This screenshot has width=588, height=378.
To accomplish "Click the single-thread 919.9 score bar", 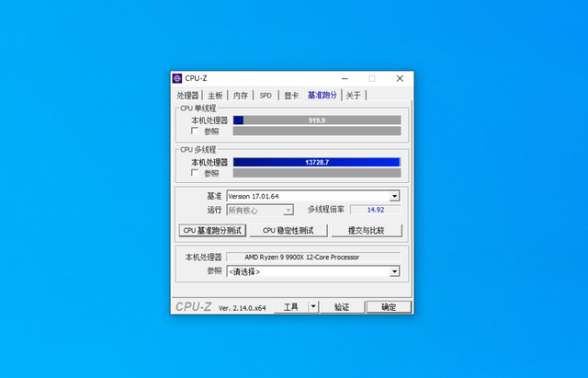I will (x=317, y=120).
